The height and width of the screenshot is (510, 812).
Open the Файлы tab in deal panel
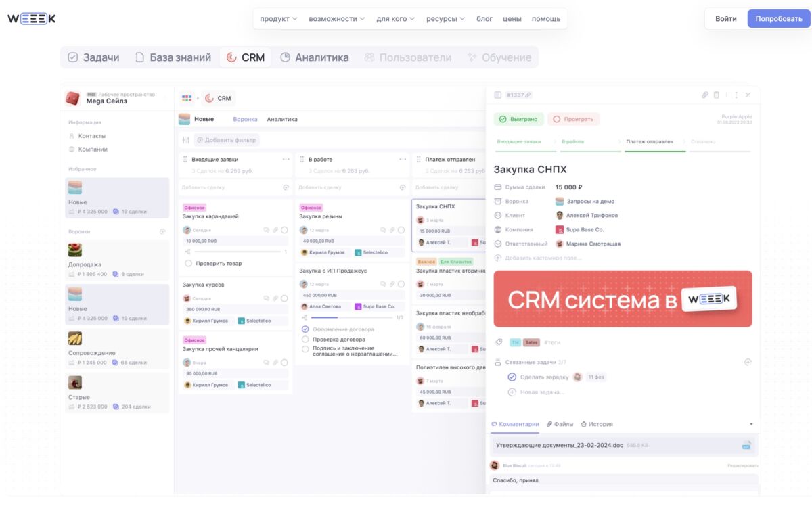pos(560,424)
